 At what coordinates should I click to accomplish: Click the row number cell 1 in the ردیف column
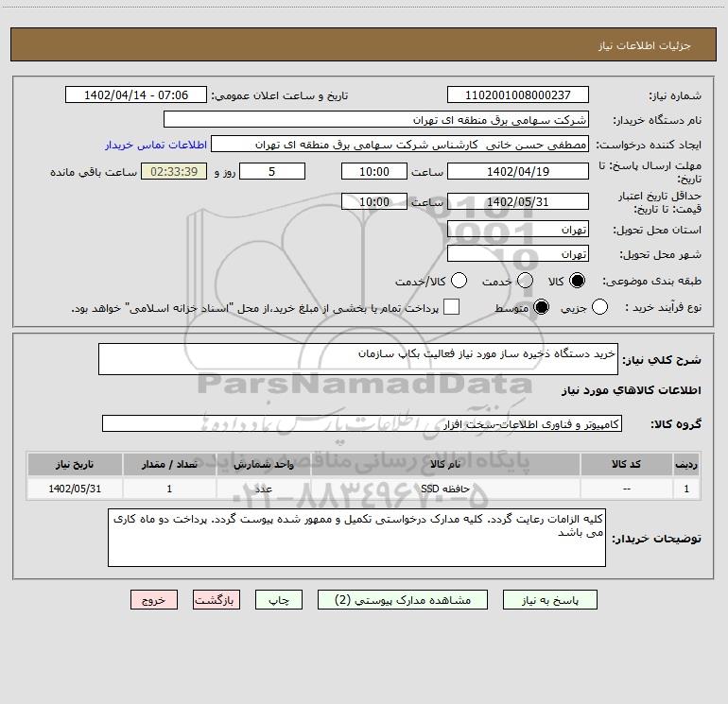pos(686,489)
